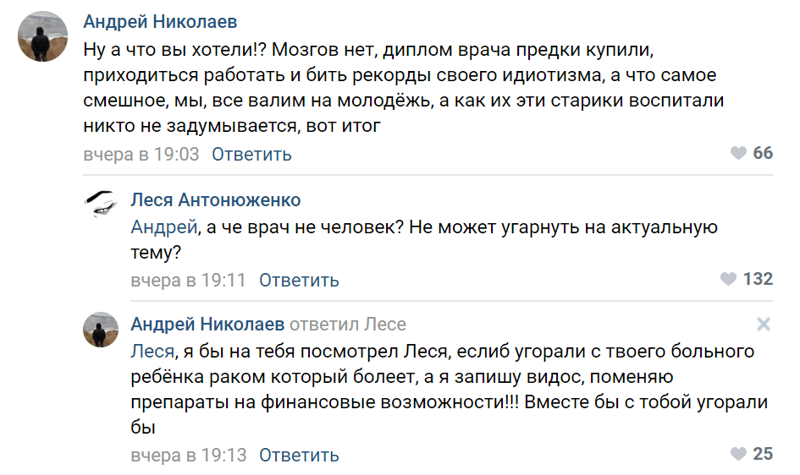The width and height of the screenshot is (800, 475).
Task: Click Андрей's avatar on the 19:13 reply
Action: point(102,330)
